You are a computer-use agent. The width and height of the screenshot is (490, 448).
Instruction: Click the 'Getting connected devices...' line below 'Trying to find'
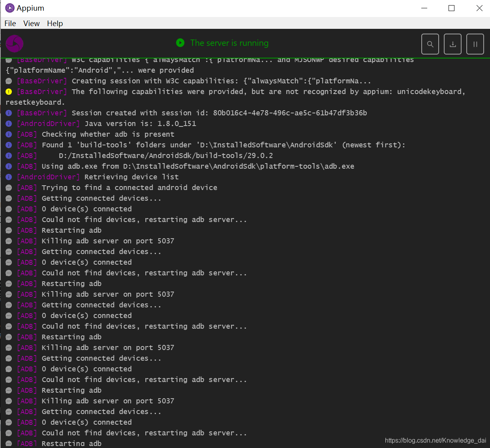click(101, 198)
